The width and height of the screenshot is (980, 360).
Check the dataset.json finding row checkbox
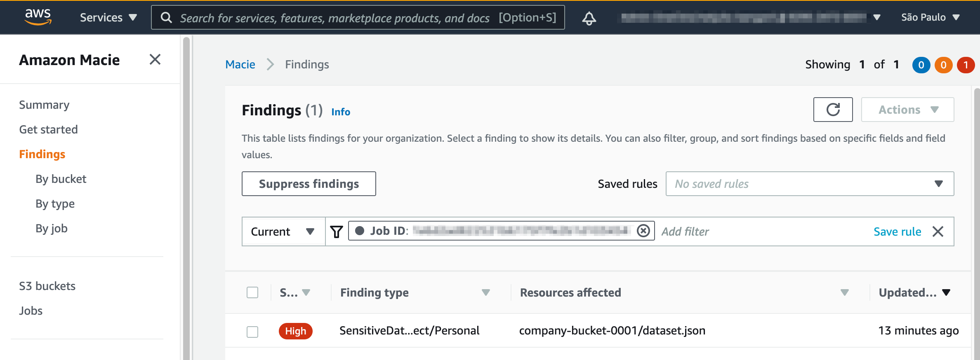tap(252, 332)
